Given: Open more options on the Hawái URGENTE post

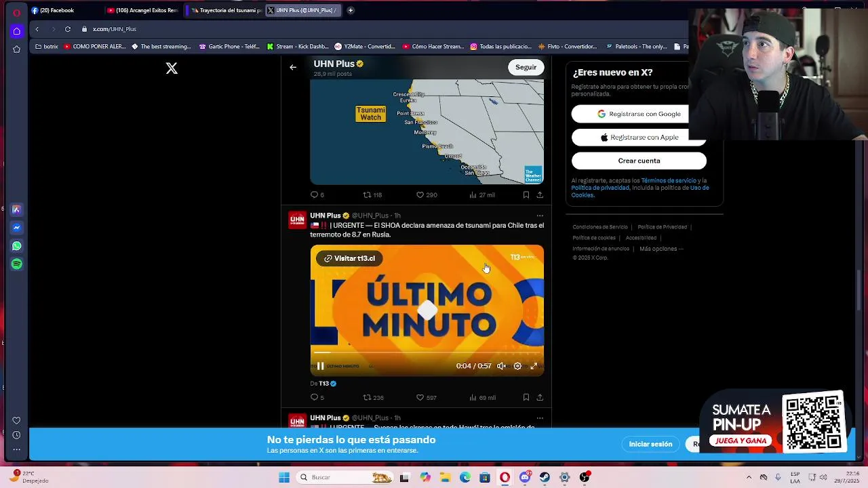Looking at the screenshot, I should tap(540, 418).
